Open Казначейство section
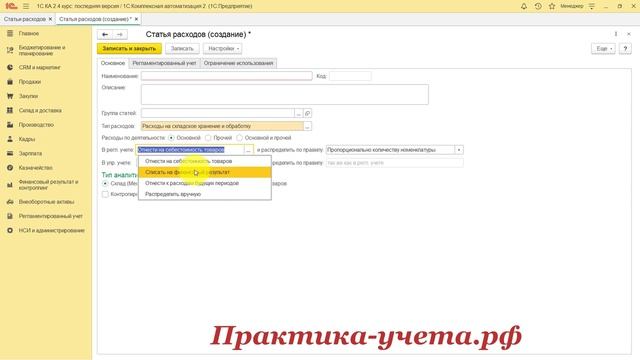The image size is (640, 360). pos(35,168)
